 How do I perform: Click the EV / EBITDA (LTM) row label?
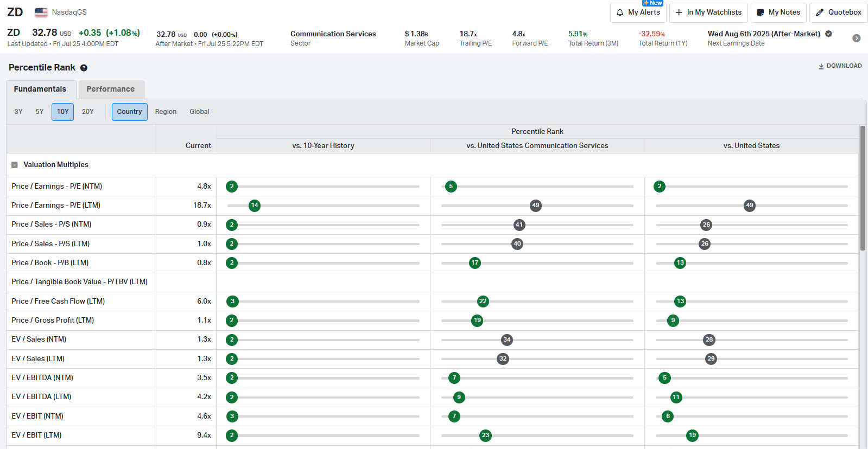(x=41, y=397)
